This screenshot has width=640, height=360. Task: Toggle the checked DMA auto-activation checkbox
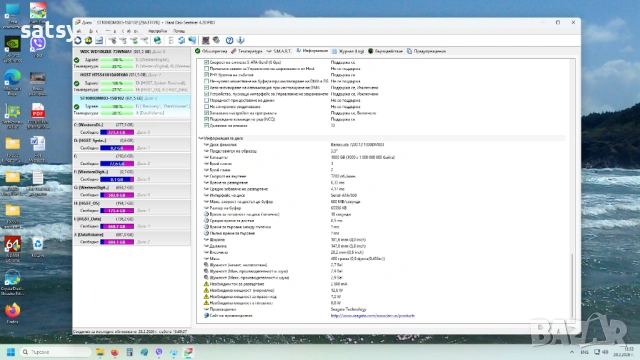[x=207, y=88]
